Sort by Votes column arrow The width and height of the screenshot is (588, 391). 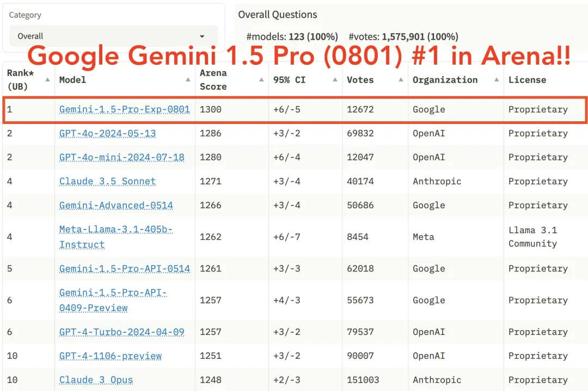[401, 79]
